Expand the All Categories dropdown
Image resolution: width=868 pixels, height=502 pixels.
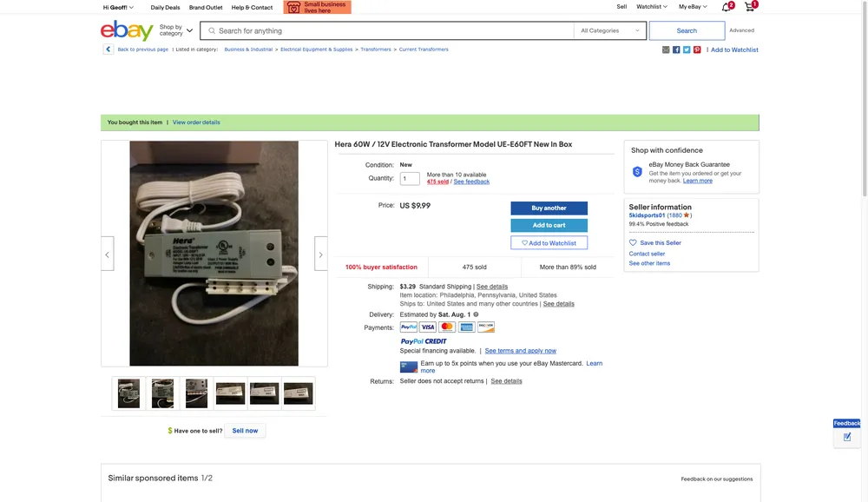click(x=610, y=30)
